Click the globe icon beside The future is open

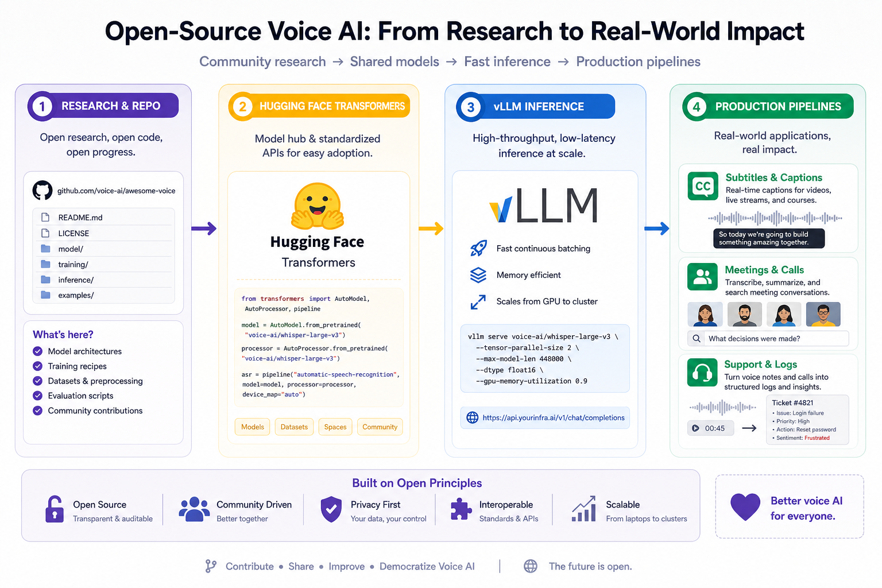pos(531,566)
